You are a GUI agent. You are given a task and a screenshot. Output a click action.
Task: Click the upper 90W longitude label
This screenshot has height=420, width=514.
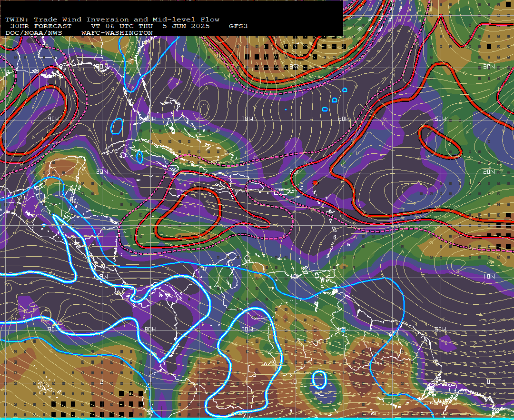(x=54, y=119)
